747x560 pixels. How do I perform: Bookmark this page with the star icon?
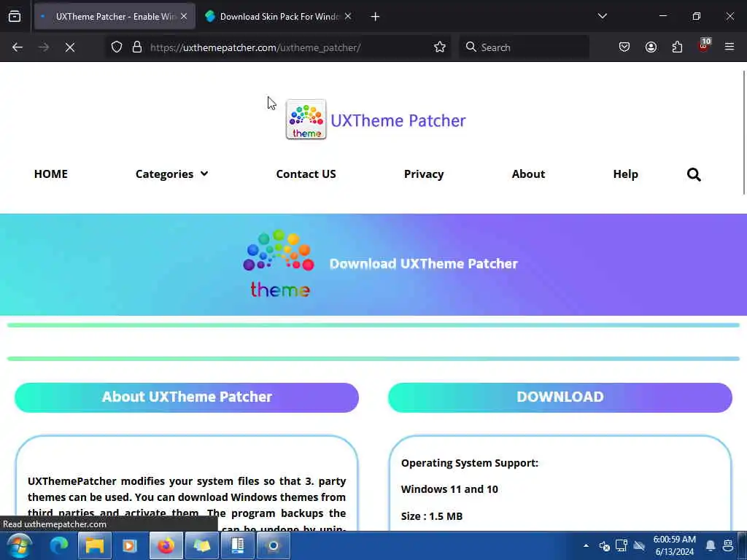click(440, 47)
